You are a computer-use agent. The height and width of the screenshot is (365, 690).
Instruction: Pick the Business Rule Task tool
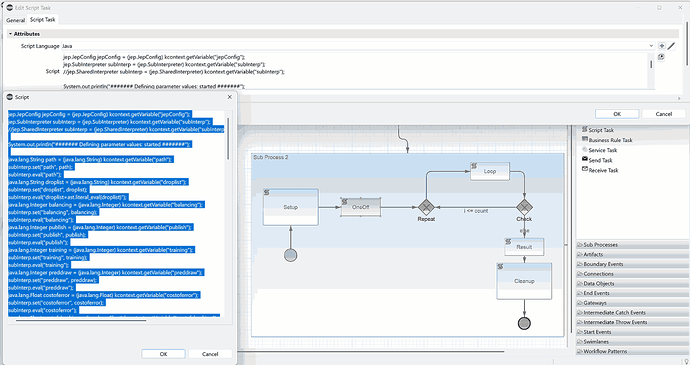[607, 140]
